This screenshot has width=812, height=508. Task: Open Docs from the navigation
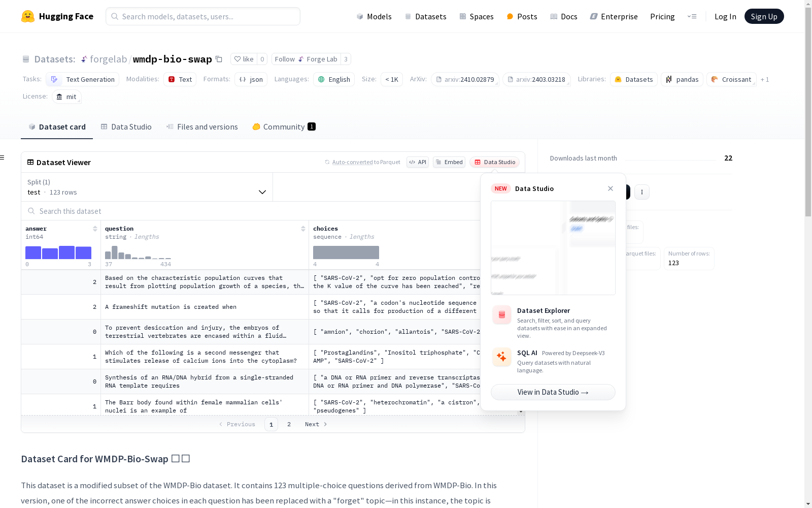[x=564, y=16]
